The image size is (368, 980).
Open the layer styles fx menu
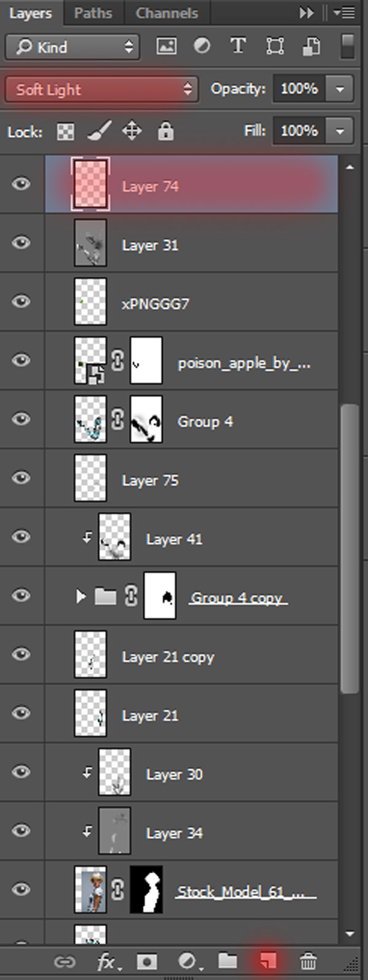click(x=108, y=961)
